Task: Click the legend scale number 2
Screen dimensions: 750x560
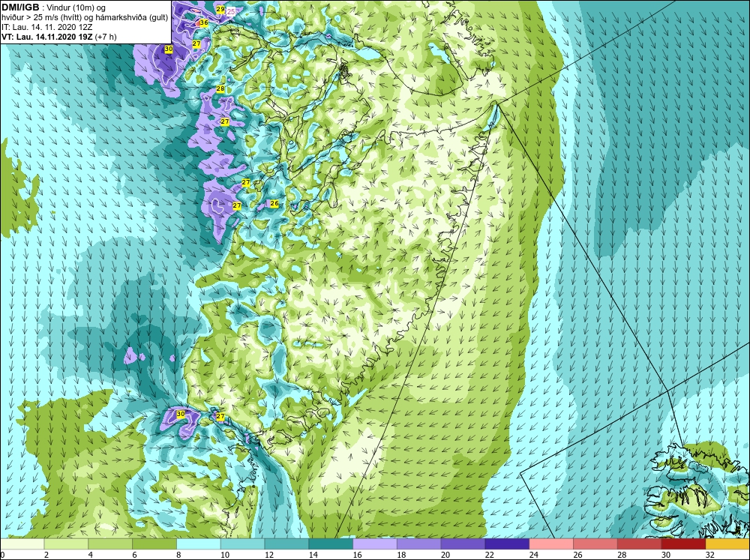Action: coord(46,555)
